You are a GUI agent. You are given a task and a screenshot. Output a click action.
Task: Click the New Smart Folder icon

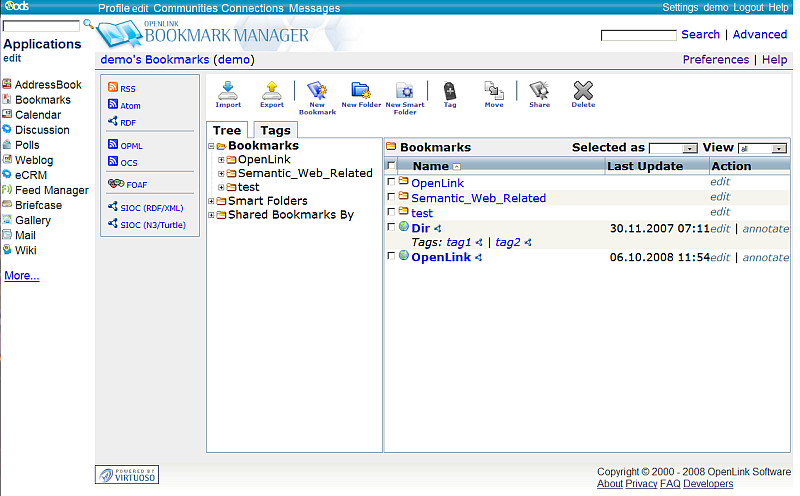[x=405, y=93]
